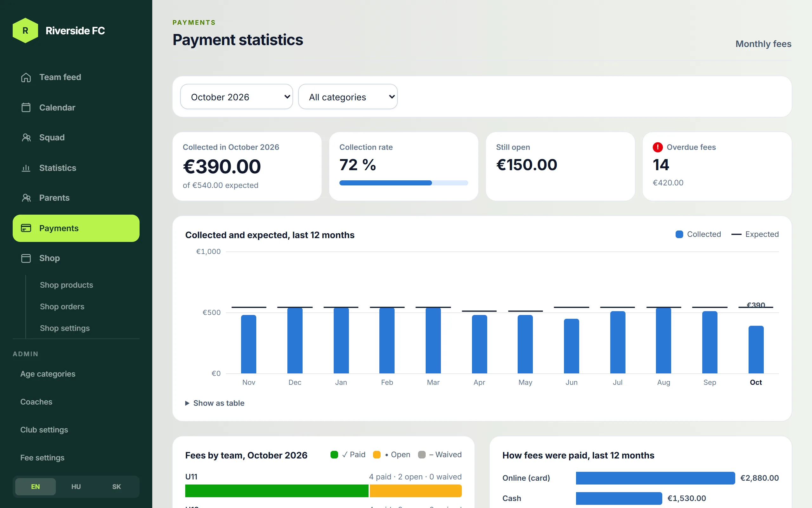Click the November bar in chart
Screen dimensions: 812x508
tap(249, 344)
